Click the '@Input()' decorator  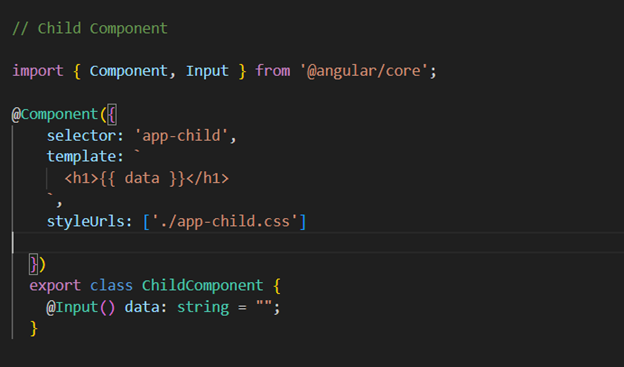pos(81,307)
